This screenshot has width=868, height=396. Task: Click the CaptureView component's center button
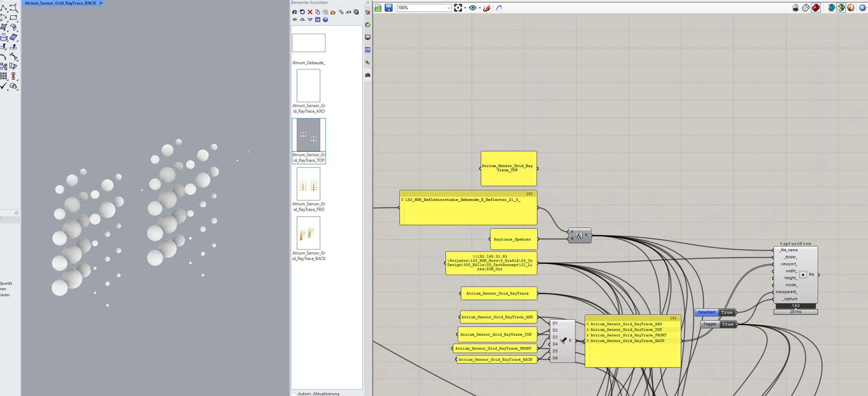coord(803,275)
